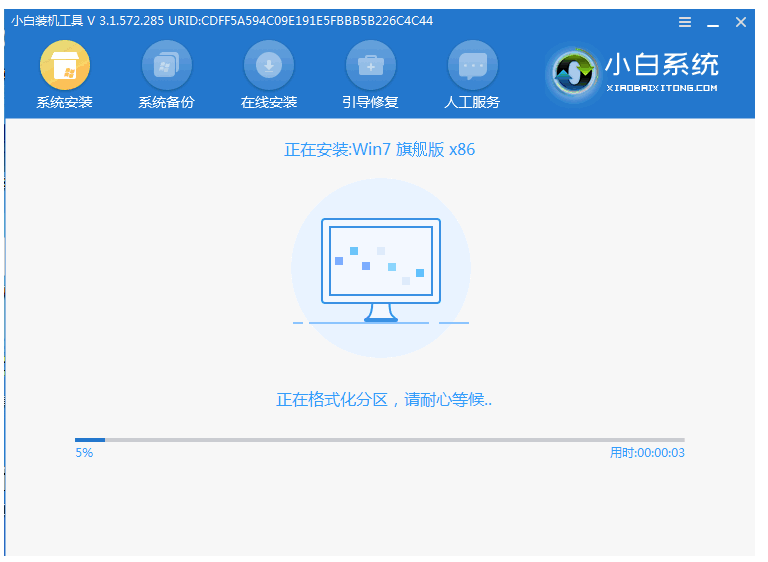Click the 系统备份 copy icon
This screenshot has width=768, height=562.
click(166, 66)
